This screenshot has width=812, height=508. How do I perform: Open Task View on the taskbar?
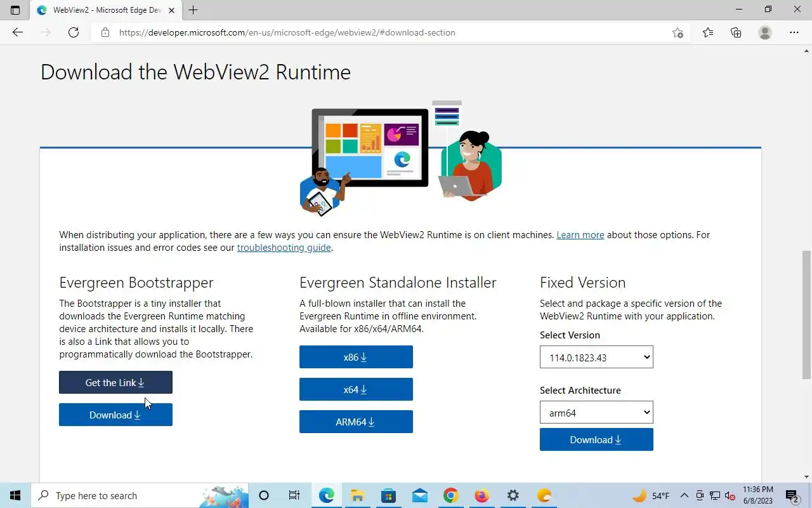[x=294, y=495]
